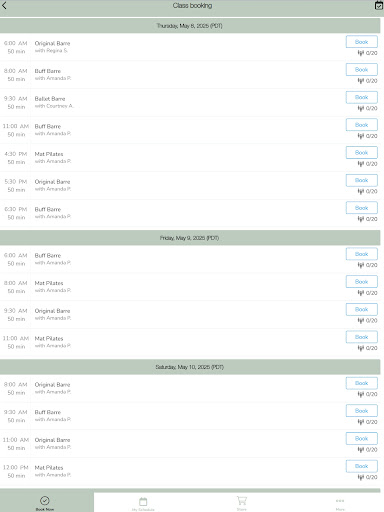Open the My Schedule tab
The image size is (384, 512).
[143, 503]
